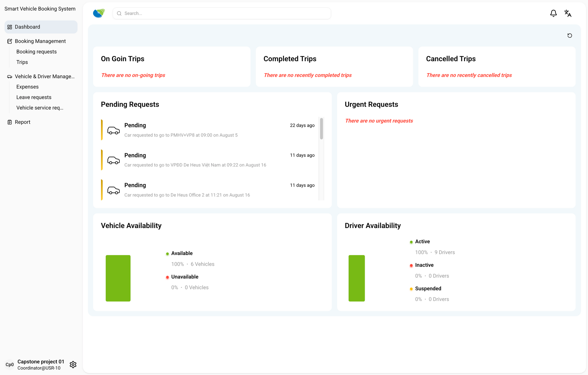The width and height of the screenshot is (588, 375).
Task: Navigate to Leave requests
Action: [x=34, y=97]
